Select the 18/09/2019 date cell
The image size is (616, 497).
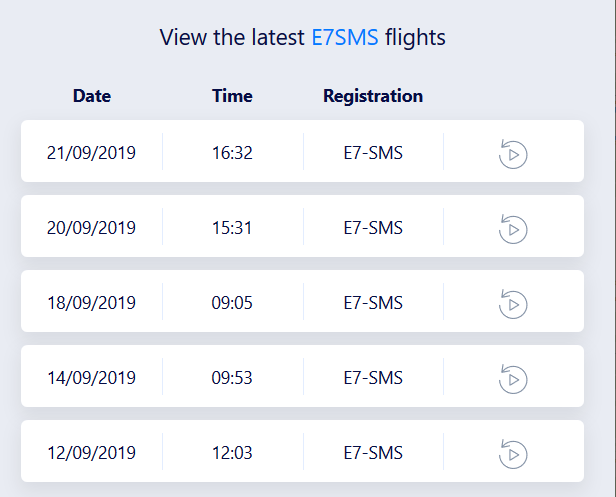(x=92, y=303)
